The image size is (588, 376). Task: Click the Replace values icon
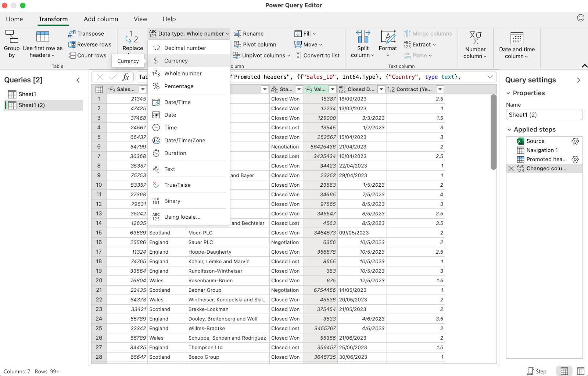(x=132, y=37)
